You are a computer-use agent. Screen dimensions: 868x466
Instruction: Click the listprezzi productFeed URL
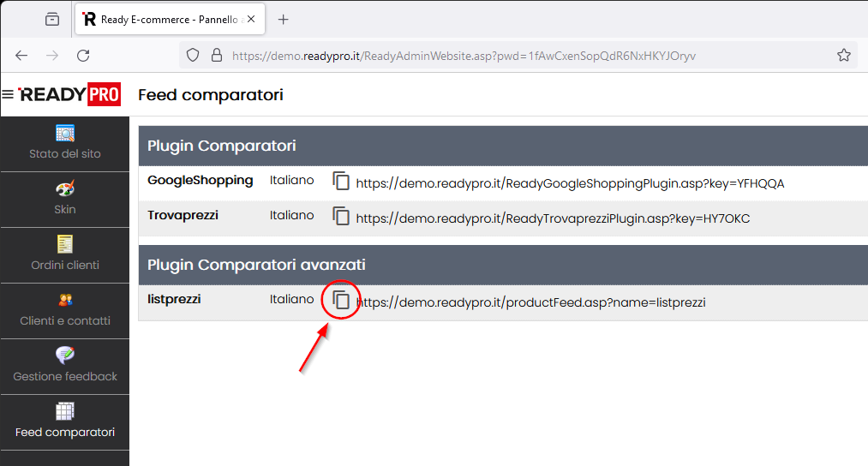(531, 302)
